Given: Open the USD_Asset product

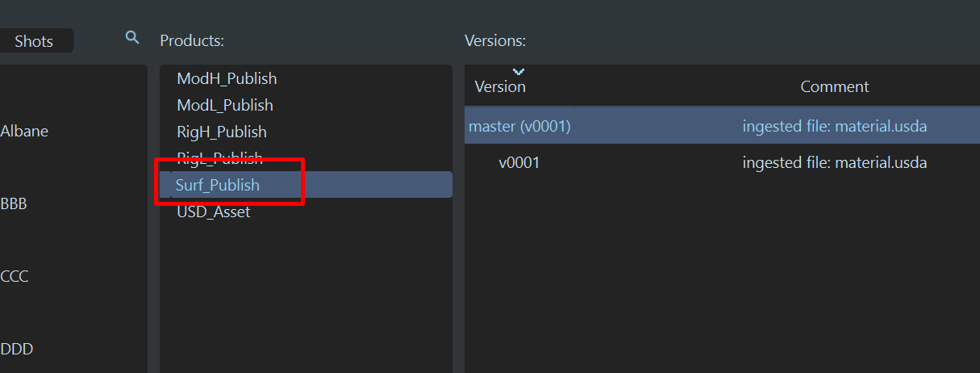Looking at the screenshot, I should click(x=214, y=212).
